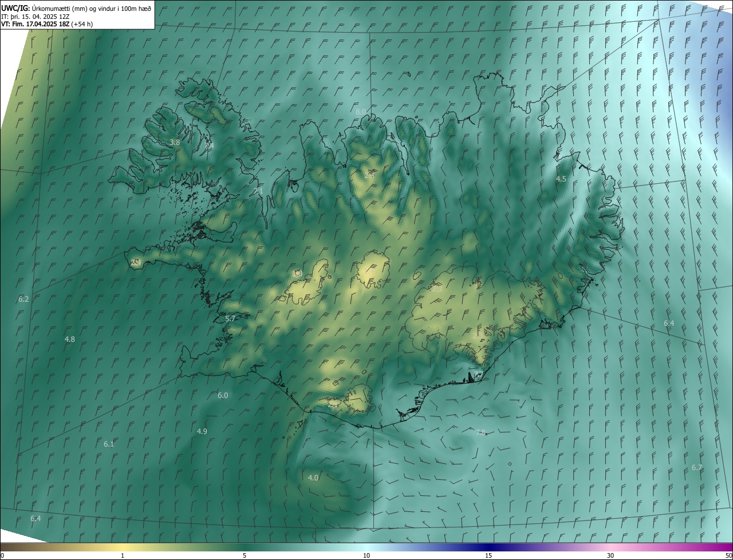
Task: Click the 6.1 value on the map
Action: click(109, 444)
